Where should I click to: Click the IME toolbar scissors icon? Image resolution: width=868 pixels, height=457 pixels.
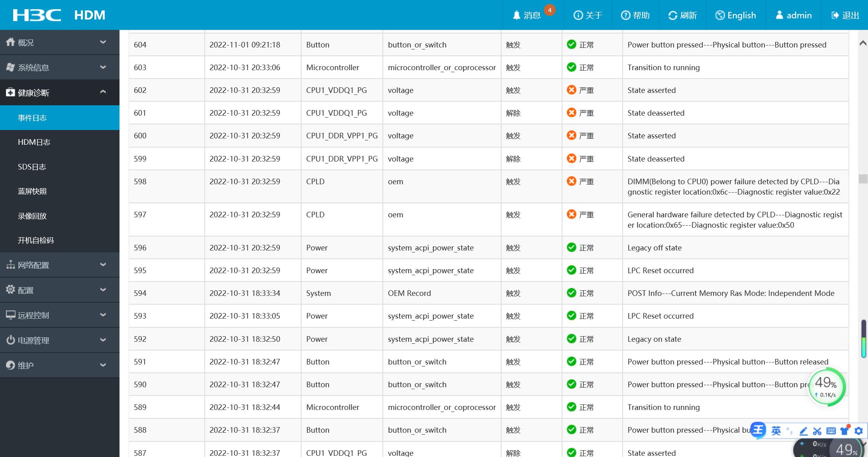click(817, 431)
